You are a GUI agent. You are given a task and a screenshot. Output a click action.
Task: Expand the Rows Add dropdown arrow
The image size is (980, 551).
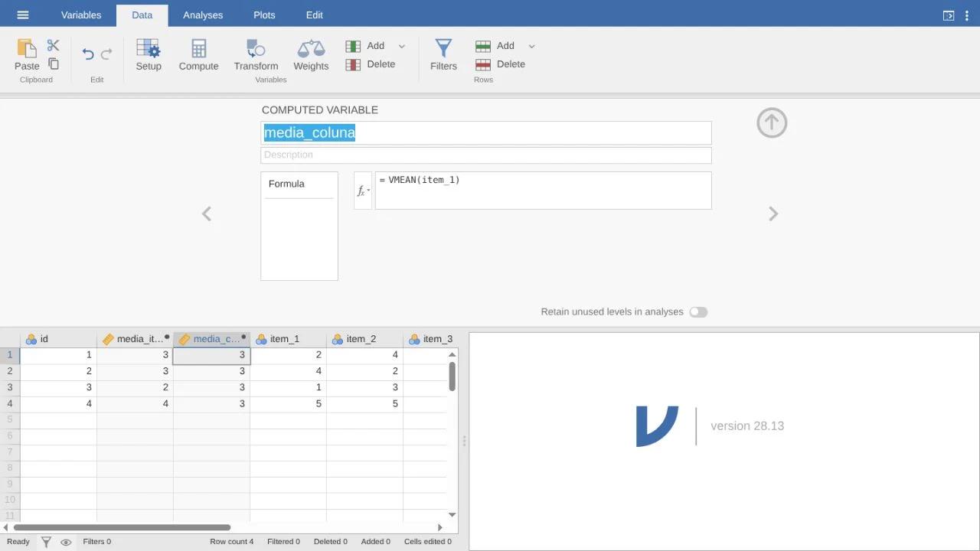click(x=532, y=46)
